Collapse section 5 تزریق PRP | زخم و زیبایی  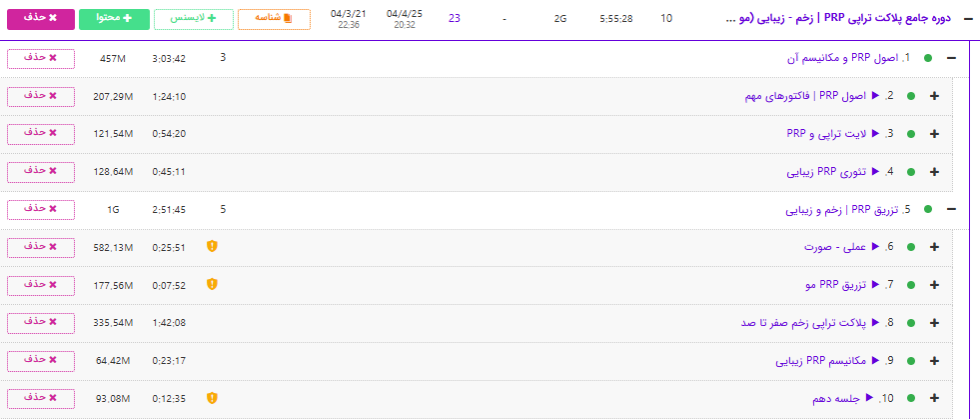coord(952,210)
